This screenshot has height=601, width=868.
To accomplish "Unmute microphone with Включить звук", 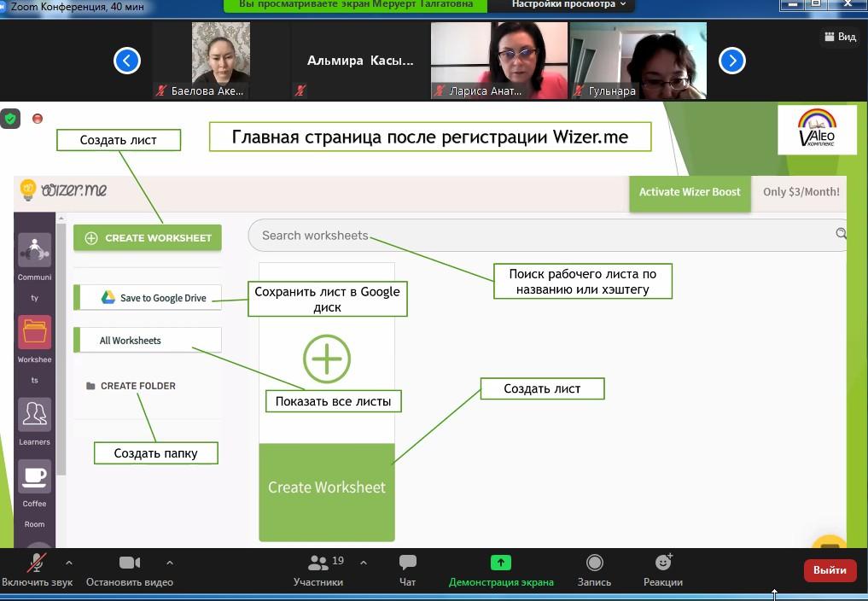I will (37, 570).
